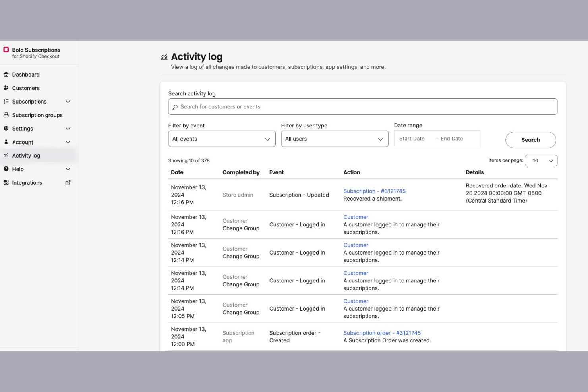The height and width of the screenshot is (392, 588).
Task: Open Customer link in 12:16 PM row
Action: click(x=356, y=217)
